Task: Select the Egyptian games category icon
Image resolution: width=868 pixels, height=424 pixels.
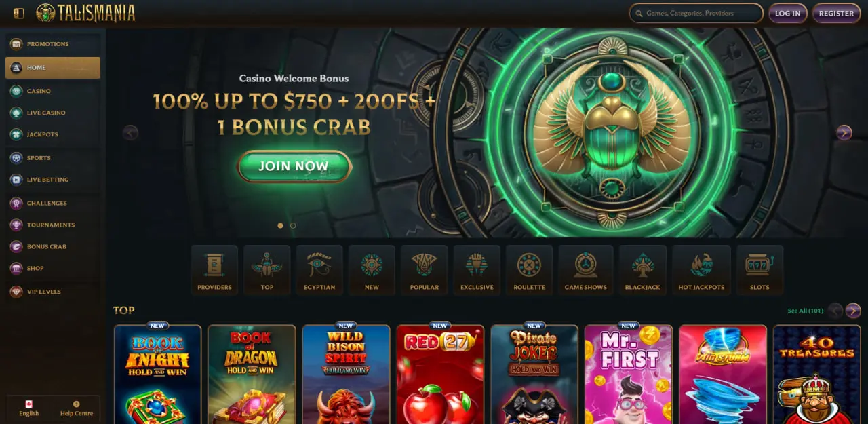Action: 319,270
